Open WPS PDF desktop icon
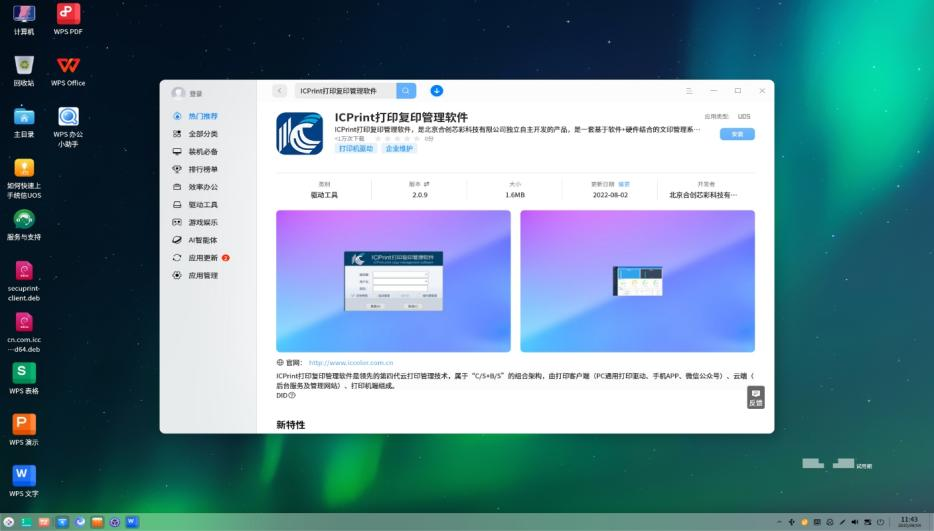Image resolution: width=934 pixels, height=531 pixels. [68, 15]
